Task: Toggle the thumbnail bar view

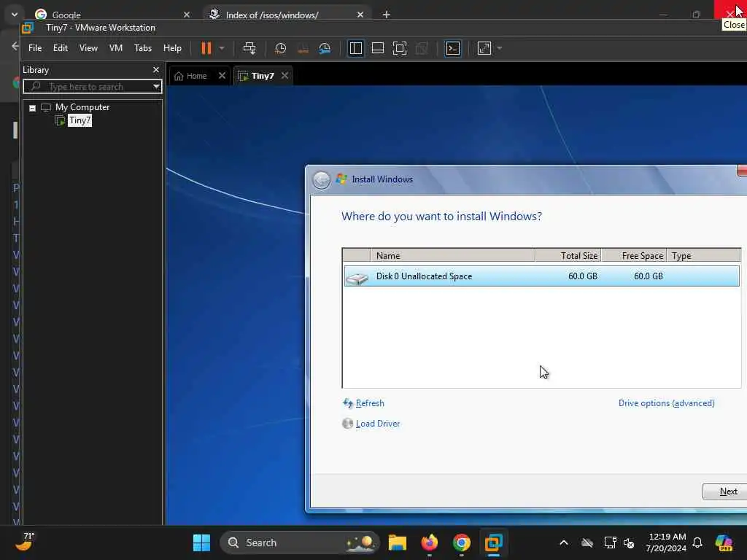Action: (378, 48)
